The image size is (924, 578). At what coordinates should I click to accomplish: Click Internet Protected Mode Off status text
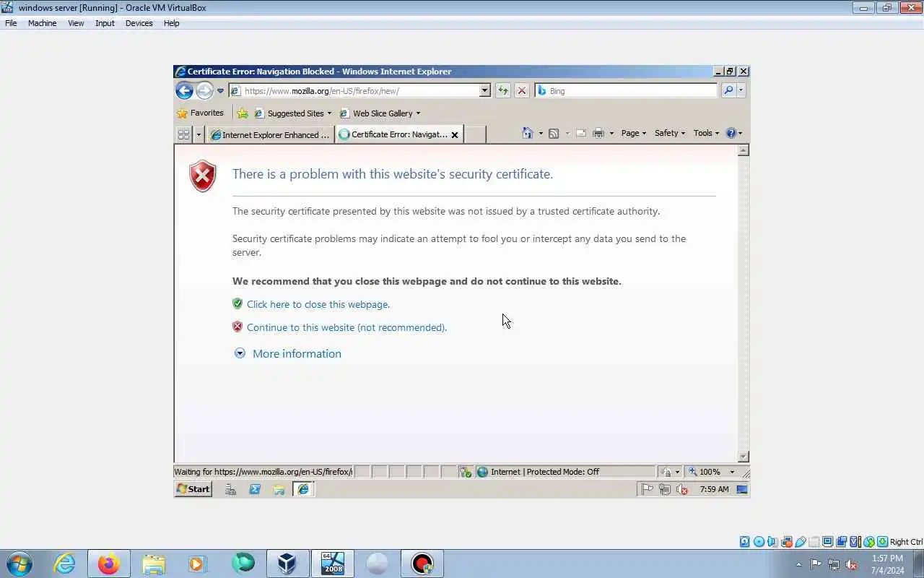tap(544, 472)
